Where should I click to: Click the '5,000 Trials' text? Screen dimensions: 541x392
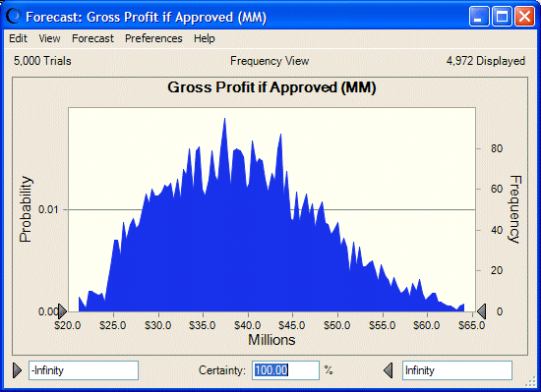coord(42,61)
